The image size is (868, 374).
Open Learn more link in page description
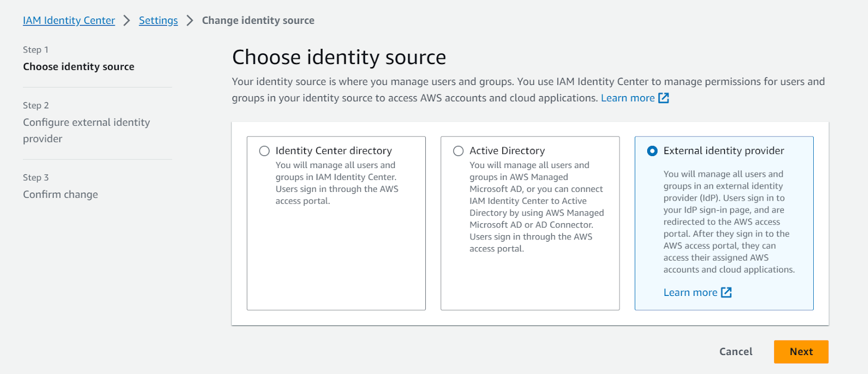pos(628,98)
